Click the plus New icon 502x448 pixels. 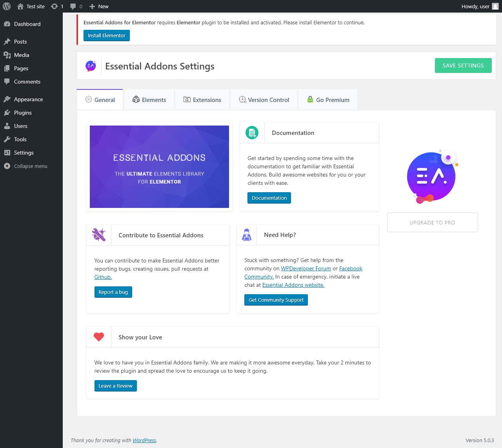[x=92, y=6]
